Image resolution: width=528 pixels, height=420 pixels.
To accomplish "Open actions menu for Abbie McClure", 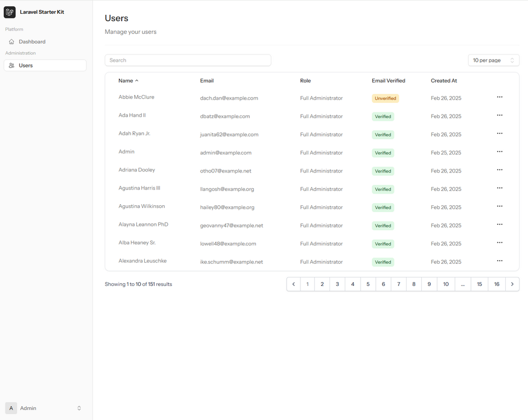I will [x=499, y=97].
